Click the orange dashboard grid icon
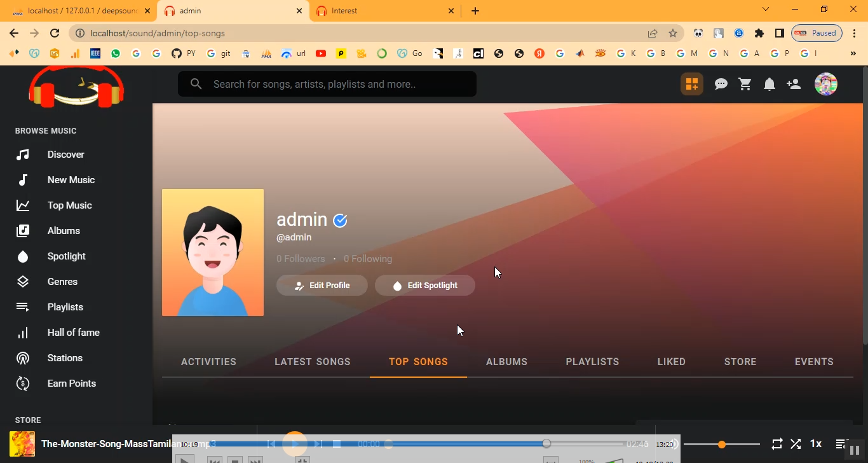The height and width of the screenshot is (463, 868). tap(691, 84)
